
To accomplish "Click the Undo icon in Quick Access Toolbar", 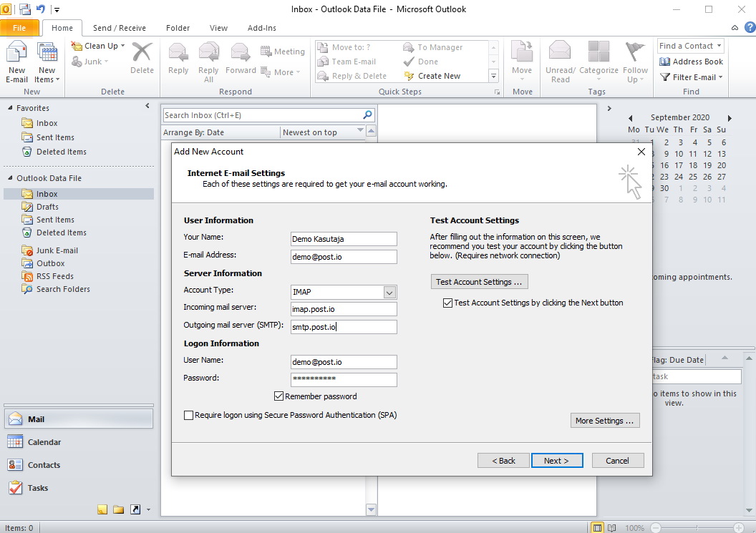I will point(41,9).
